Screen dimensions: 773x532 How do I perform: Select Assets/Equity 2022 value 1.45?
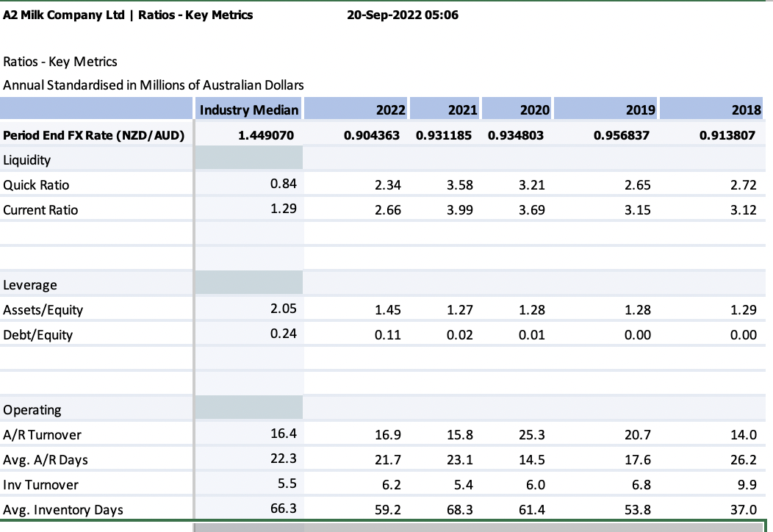tap(388, 310)
